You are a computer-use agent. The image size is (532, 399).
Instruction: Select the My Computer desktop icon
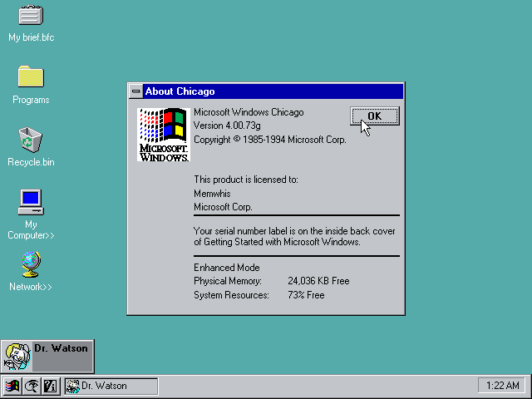tap(31, 201)
